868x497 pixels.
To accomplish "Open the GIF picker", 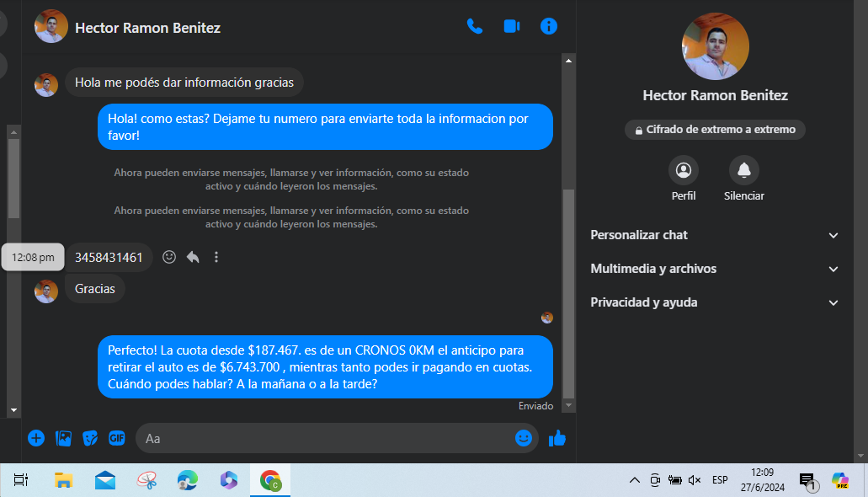I will pyautogui.click(x=117, y=438).
